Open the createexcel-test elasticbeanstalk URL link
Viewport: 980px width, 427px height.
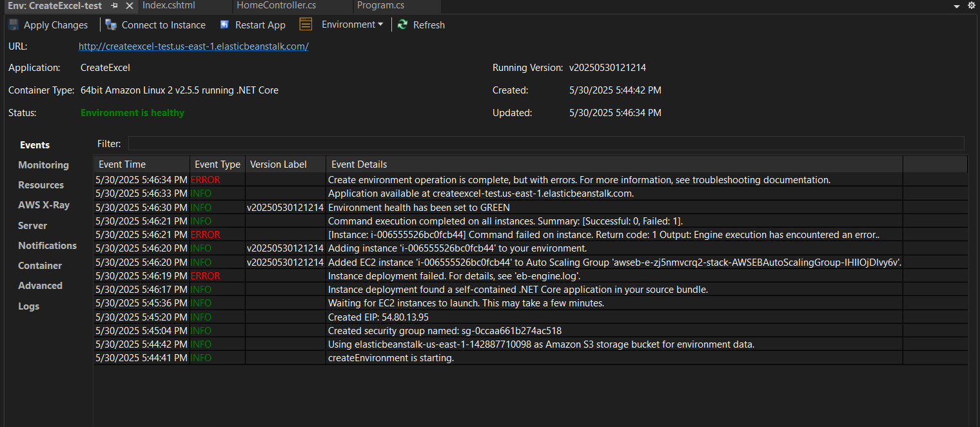193,46
